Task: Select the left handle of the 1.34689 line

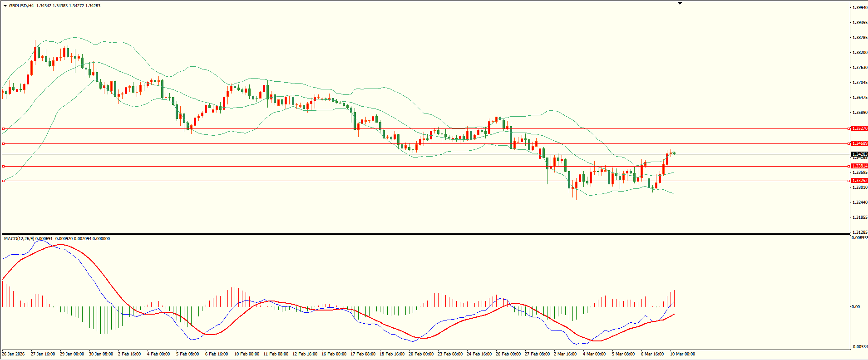Action: [4, 144]
